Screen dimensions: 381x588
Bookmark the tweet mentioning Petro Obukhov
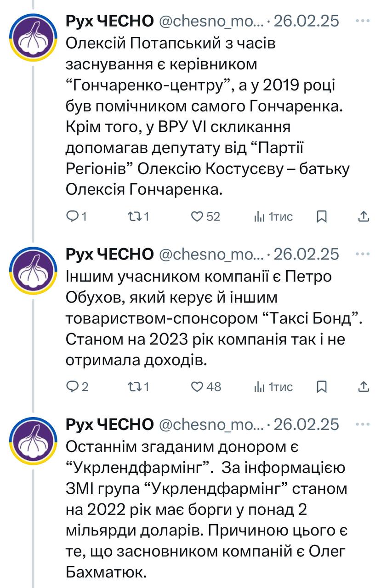[322, 387]
